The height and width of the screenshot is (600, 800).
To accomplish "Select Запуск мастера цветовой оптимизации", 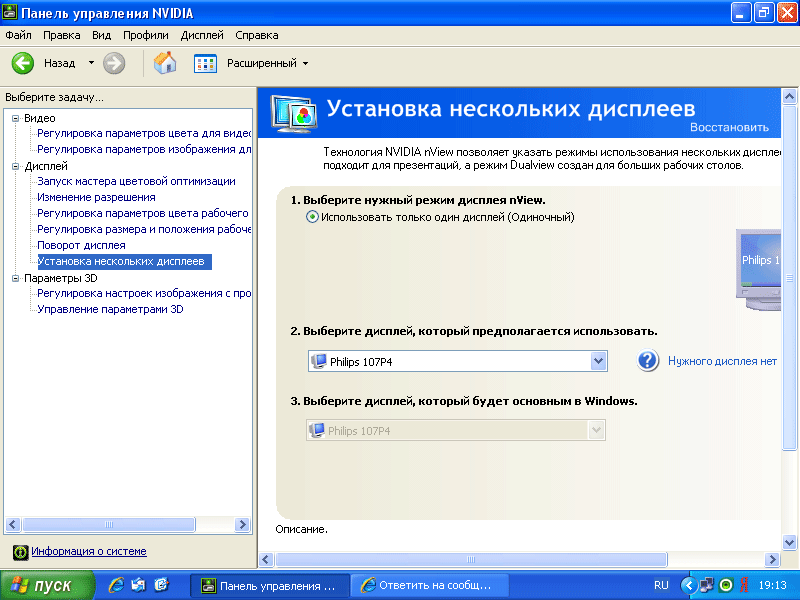I will (x=136, y=181).
